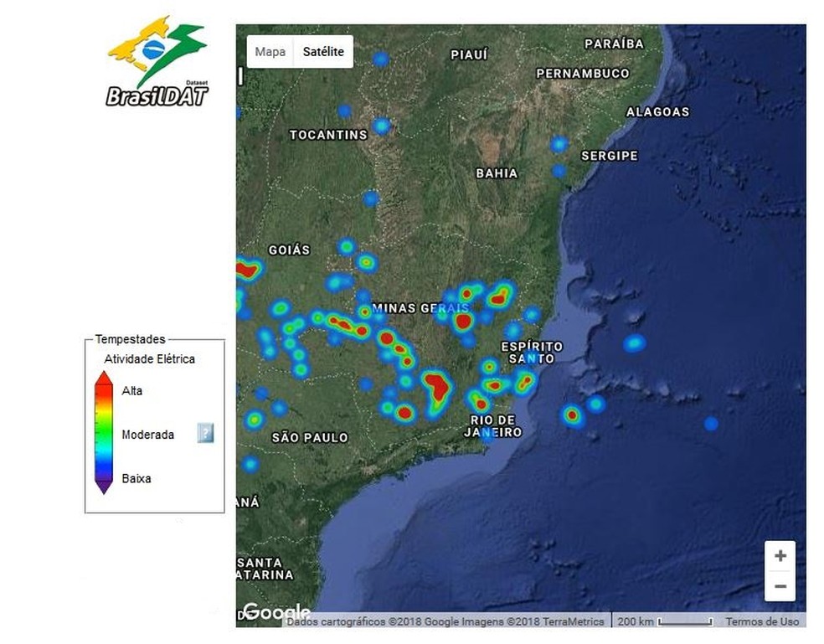Toggle the 200 km map scale bar
Viewport: 824px width, 644px height.
tap(665, 621)
